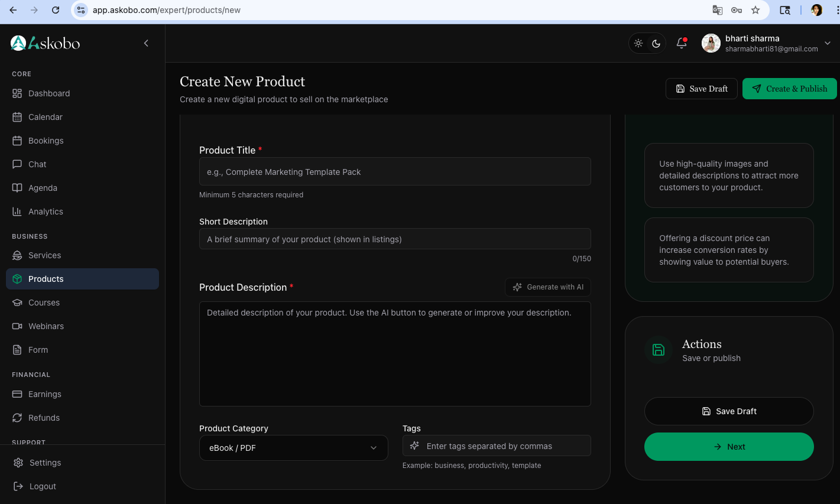Open Refunds from the sidebar

point(44,418)
